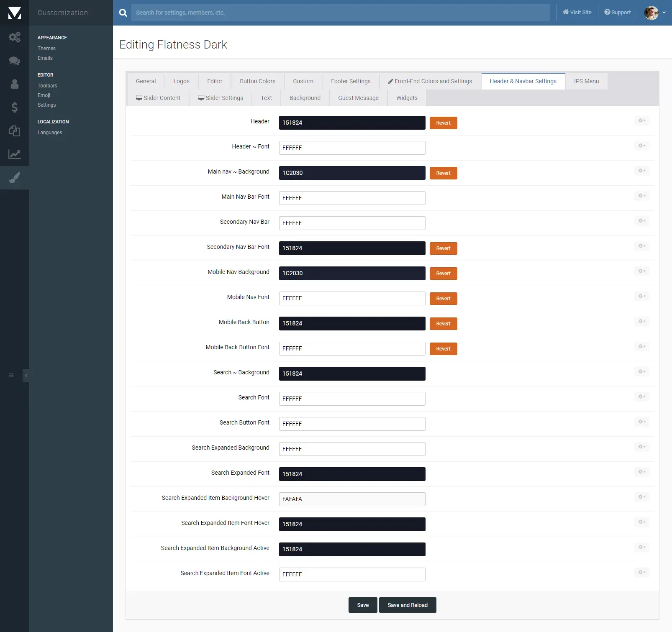
Task: Focus the top search settings field
Action: 340,13
